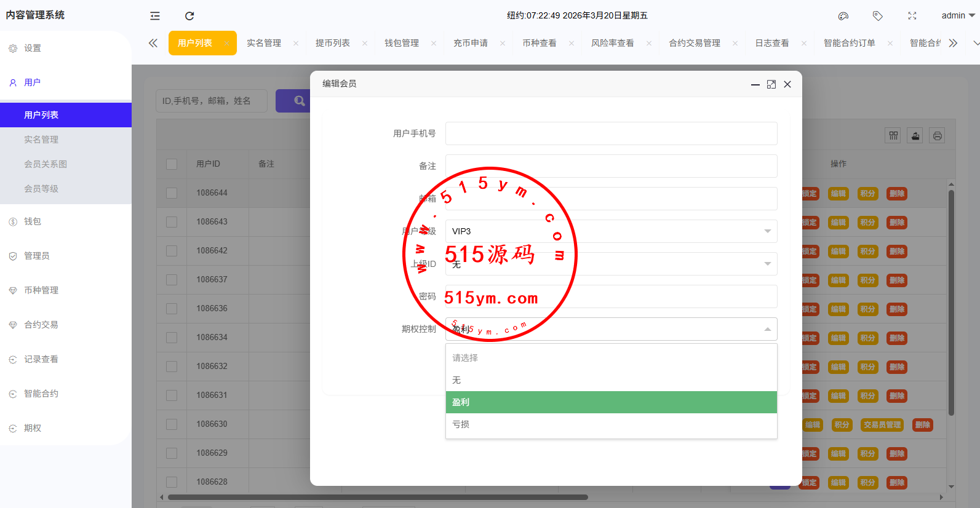Toggle fullscreen mode icon
Image resolution: width=980 pixels, height=508 pixels.
click(x=912, y=16)
